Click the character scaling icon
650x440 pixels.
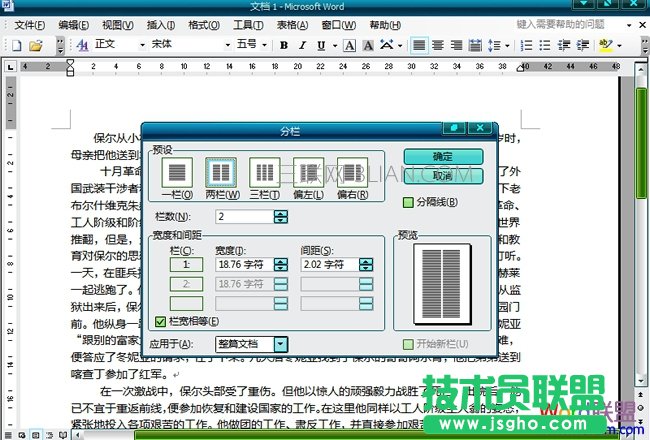387,44
